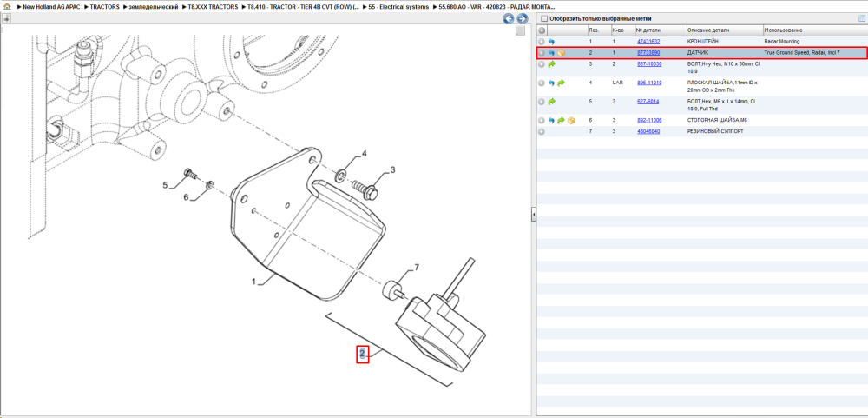Image resolution: width=868 pixels, height=418 pixels.
Task: Click green forward arrow for part 895-11010
Action: click(x=562, y=83)
